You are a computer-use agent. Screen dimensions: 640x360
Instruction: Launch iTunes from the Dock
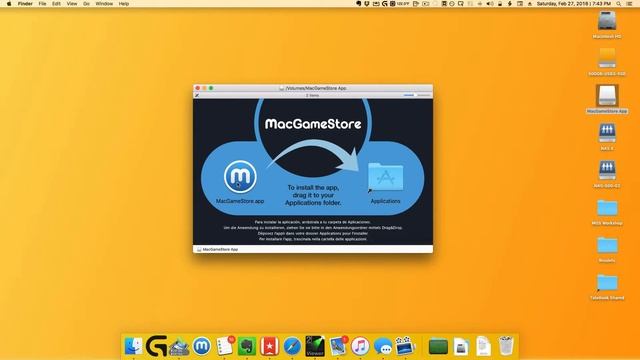tap(360, 346)
